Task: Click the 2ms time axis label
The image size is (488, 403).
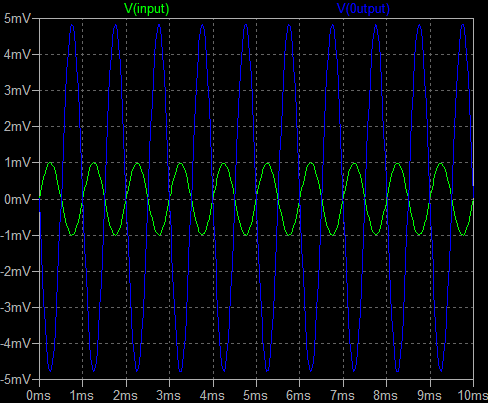Action: pos(125,396)
